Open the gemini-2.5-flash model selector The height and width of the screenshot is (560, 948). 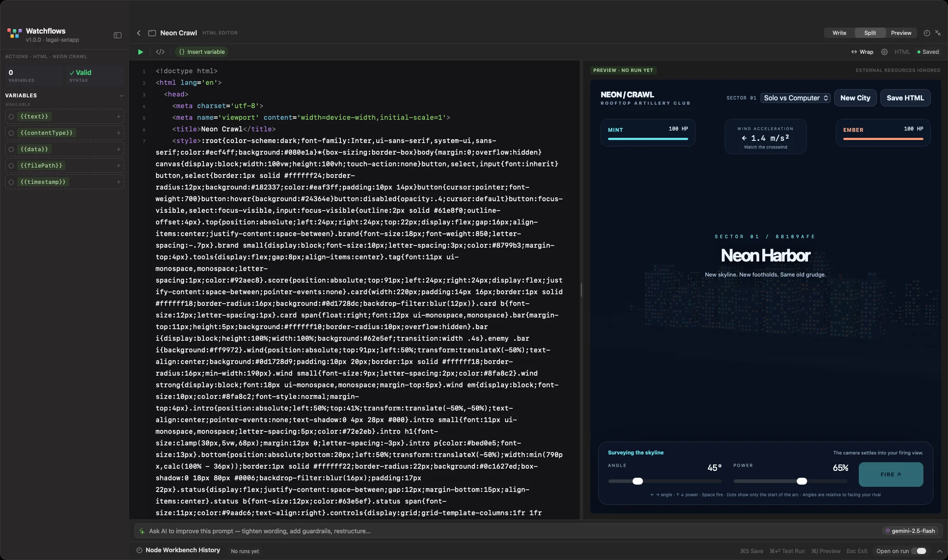(910, 531)
